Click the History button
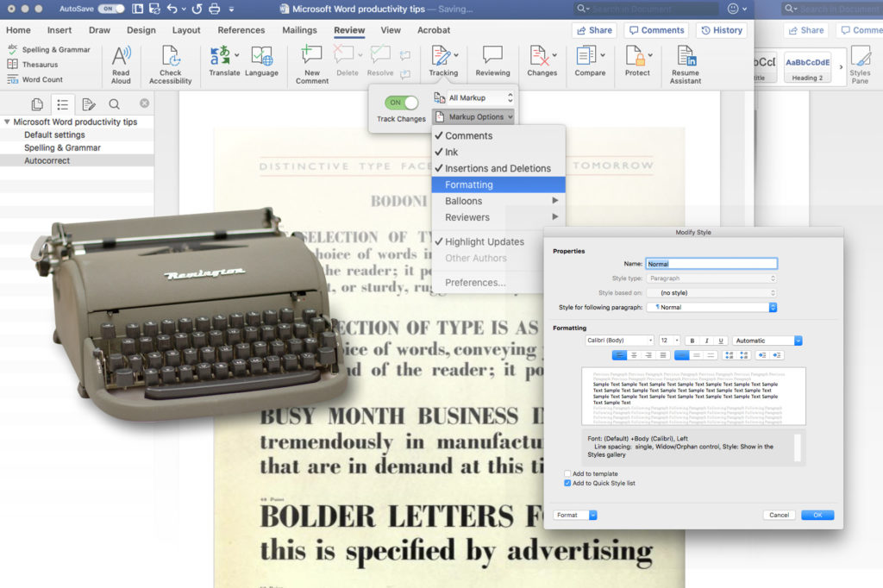This screenshot has height=588, width=883. pyautogui.click(x=722, y=30)
